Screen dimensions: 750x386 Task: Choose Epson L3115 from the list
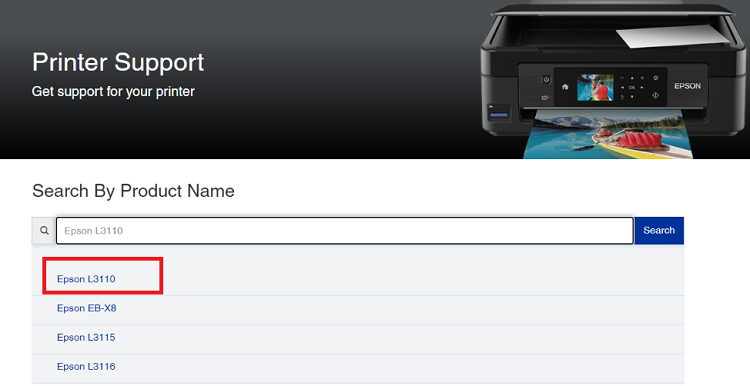(86, 337)
